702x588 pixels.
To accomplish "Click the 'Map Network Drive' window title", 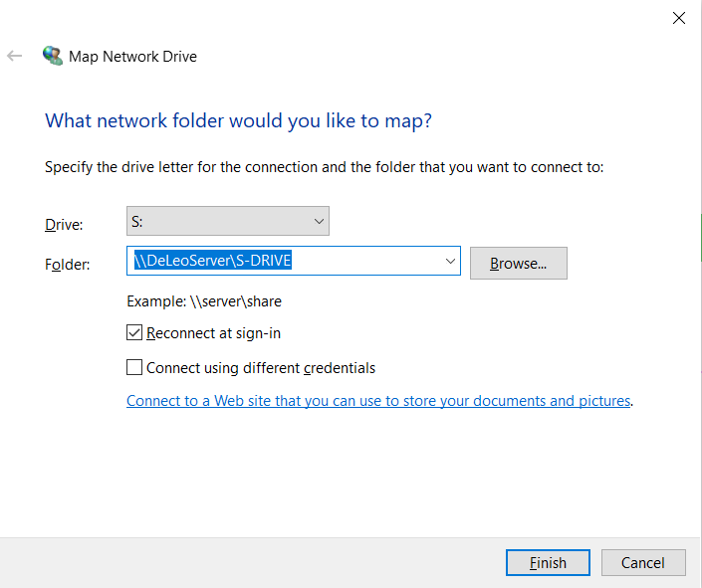I will [x=132, y=57].
